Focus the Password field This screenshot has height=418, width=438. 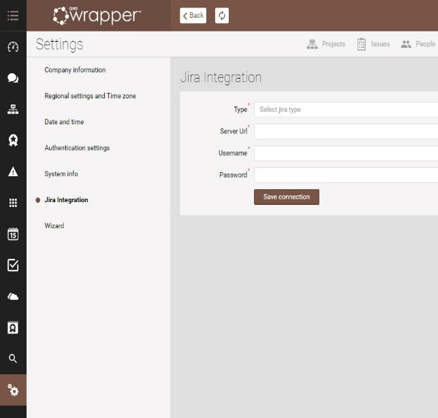point(346,175)
